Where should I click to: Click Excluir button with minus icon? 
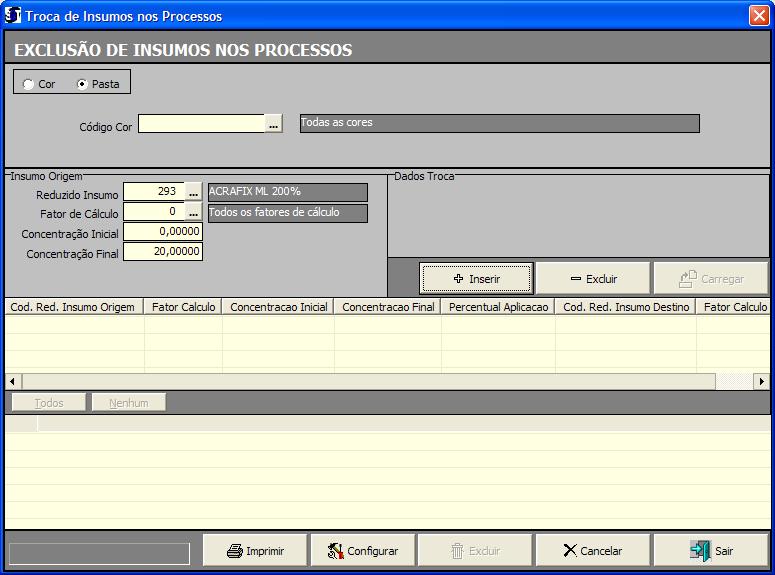point(593,279)
